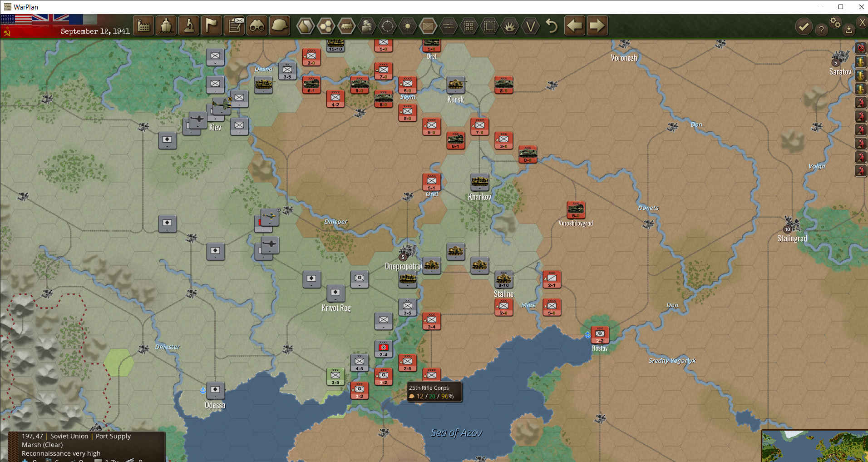Select the Soviet hammer and sickle flag
868x462 pixels.
point(7,32)
